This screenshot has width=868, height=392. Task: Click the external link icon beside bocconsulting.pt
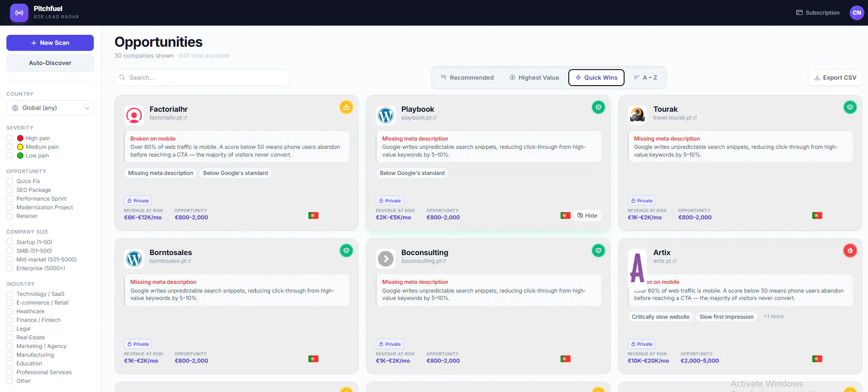point(444,261)
